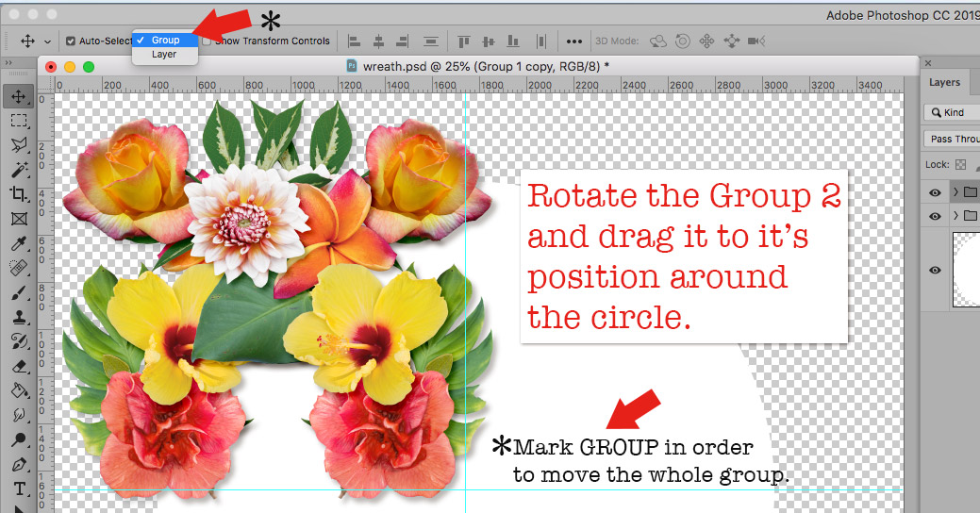This screenshot has width=980, height=513.
Task: Align left edges in options bar
Action: coord(355,41)
